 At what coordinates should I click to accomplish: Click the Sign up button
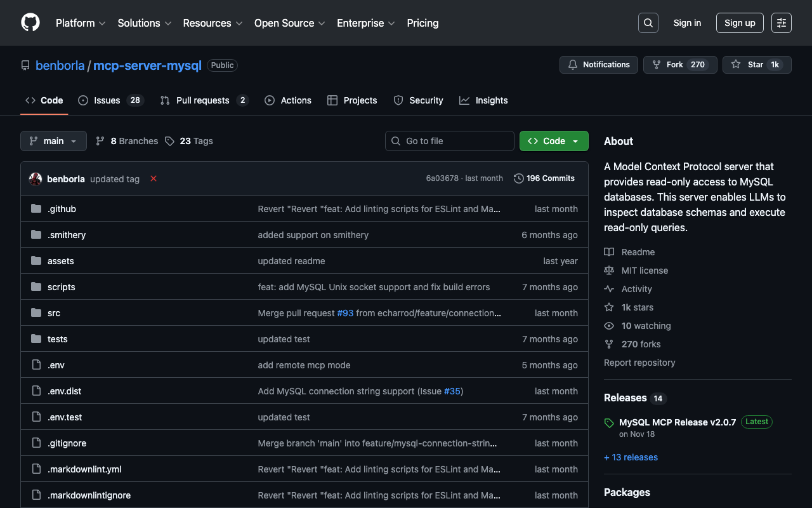click(x=740, y=23)
